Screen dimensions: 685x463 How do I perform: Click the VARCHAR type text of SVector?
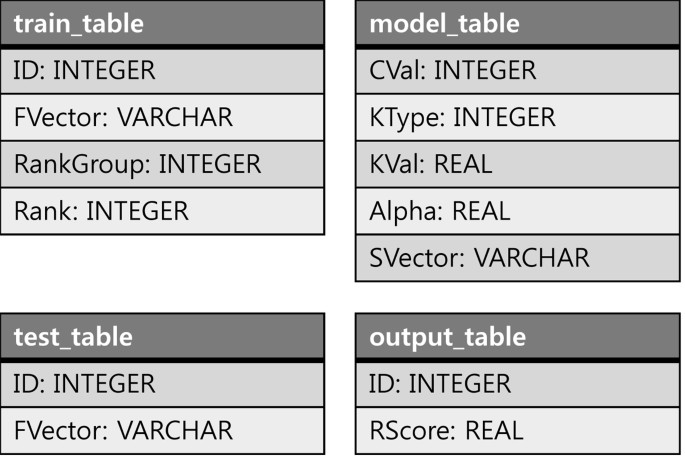[x=531, y=258]
